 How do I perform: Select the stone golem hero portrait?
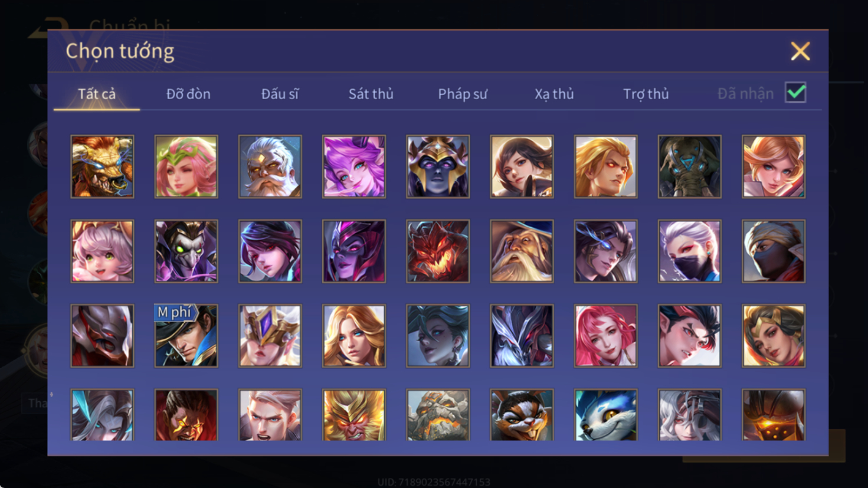pyautogui.click(x=438, y=415)
